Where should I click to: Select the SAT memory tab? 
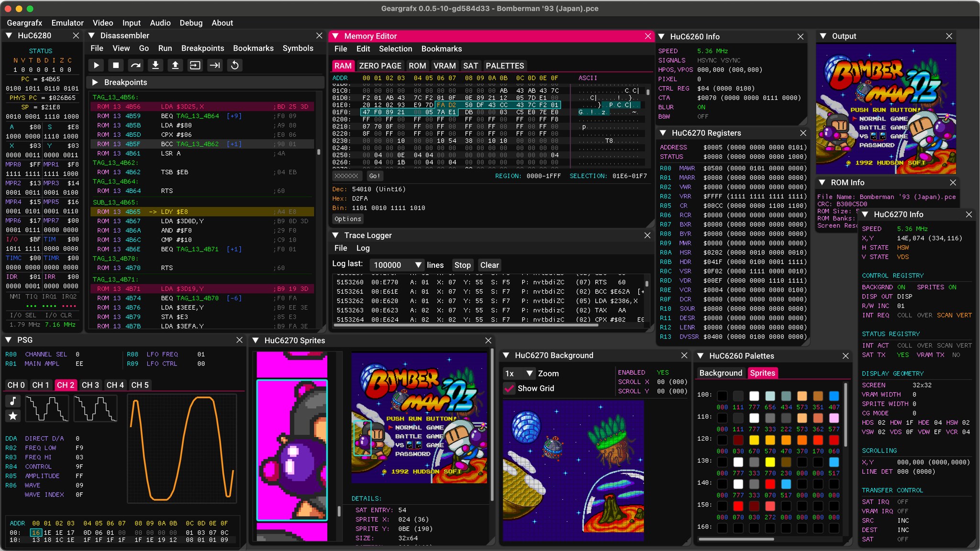470,66
